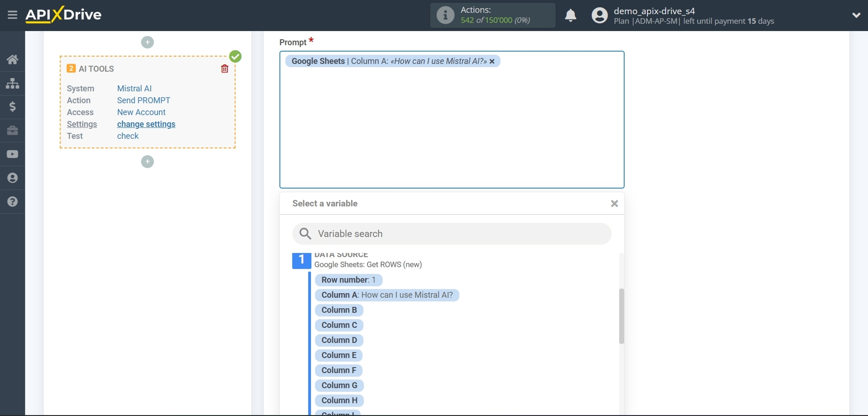Click the ApiXDrive logo

tap(63, 14)
